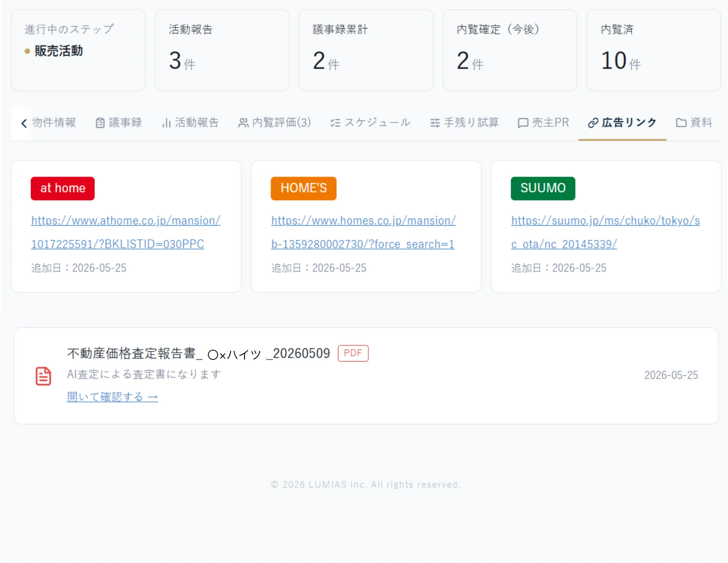
Task: Open the 資料 tab
Action: (x=694, y=122)
